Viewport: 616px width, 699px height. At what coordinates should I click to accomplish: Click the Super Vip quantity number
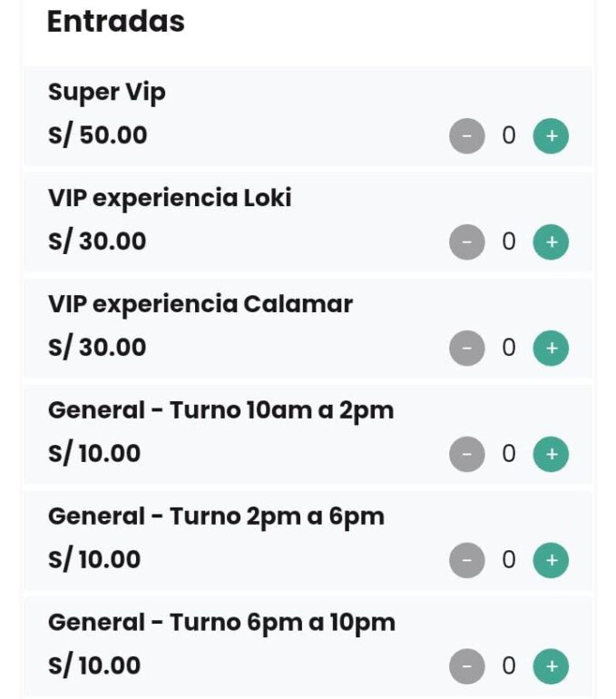(509, 136)
